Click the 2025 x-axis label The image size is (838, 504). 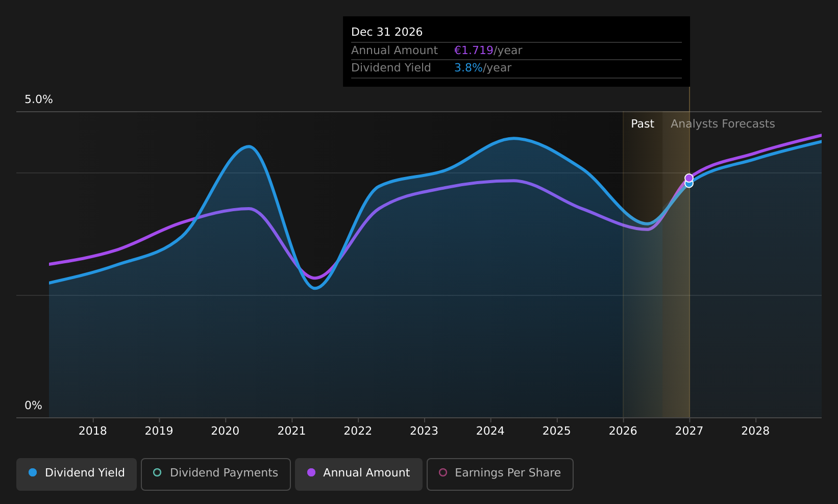(x=557, y=431)
